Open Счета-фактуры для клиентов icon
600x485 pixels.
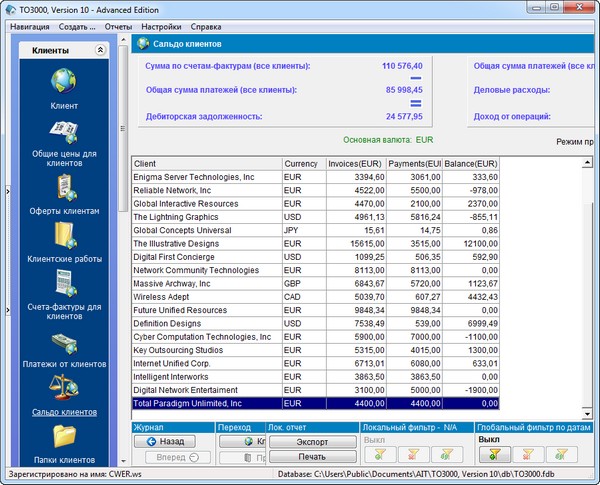click(64, 284)
